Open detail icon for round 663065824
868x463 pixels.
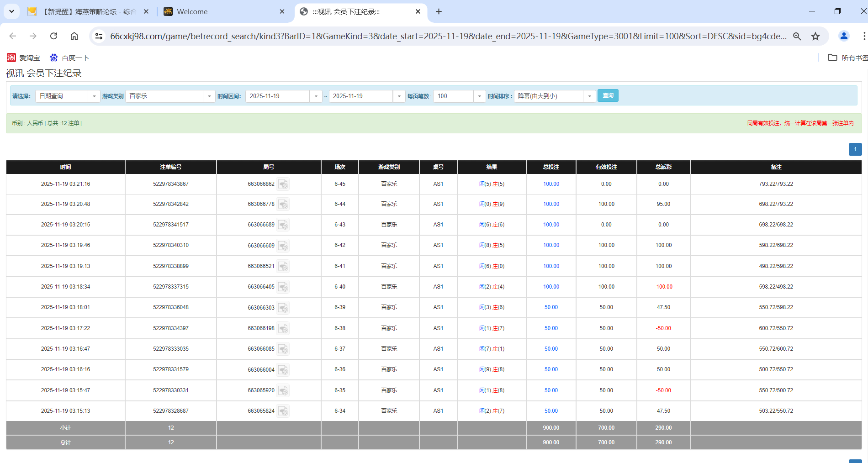point(283,411)
